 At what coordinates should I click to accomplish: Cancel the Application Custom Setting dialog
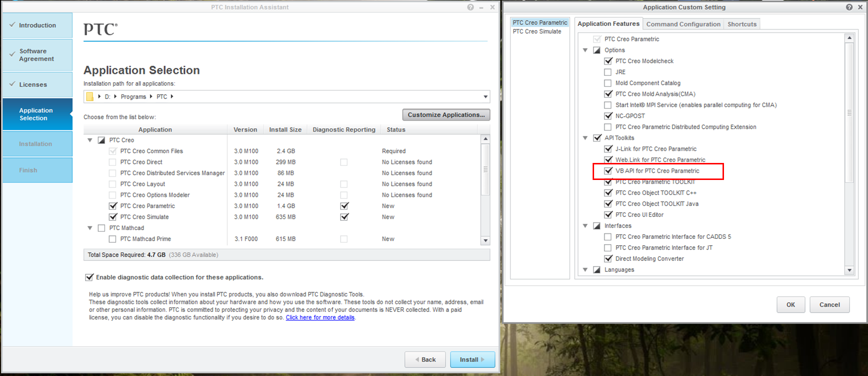[x=830, y=305]
